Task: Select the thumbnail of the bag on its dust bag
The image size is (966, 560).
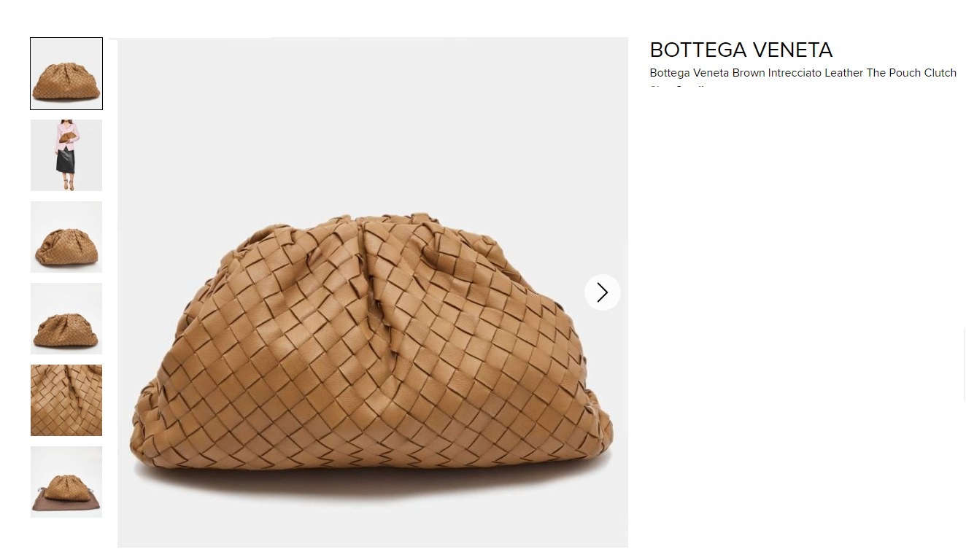Action: point(66,482)
